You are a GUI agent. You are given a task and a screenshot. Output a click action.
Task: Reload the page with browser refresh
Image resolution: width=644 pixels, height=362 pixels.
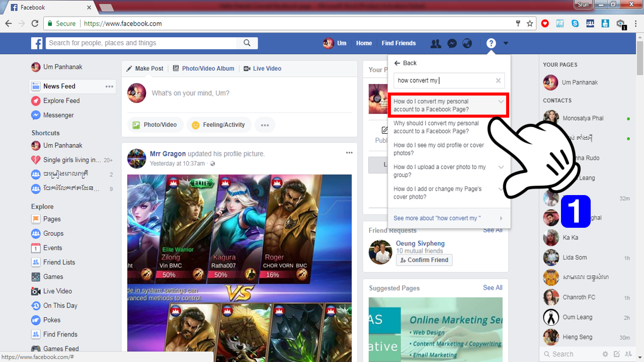(35, 24)
